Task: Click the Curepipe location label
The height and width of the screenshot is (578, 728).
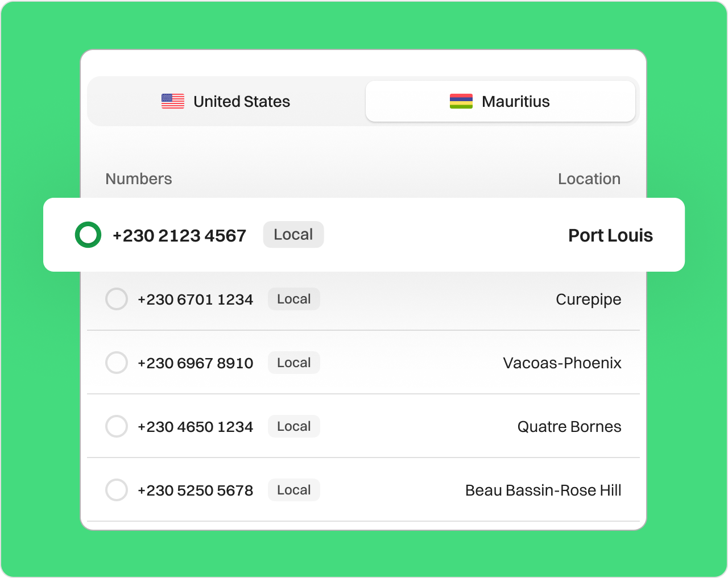Action: 588,300
